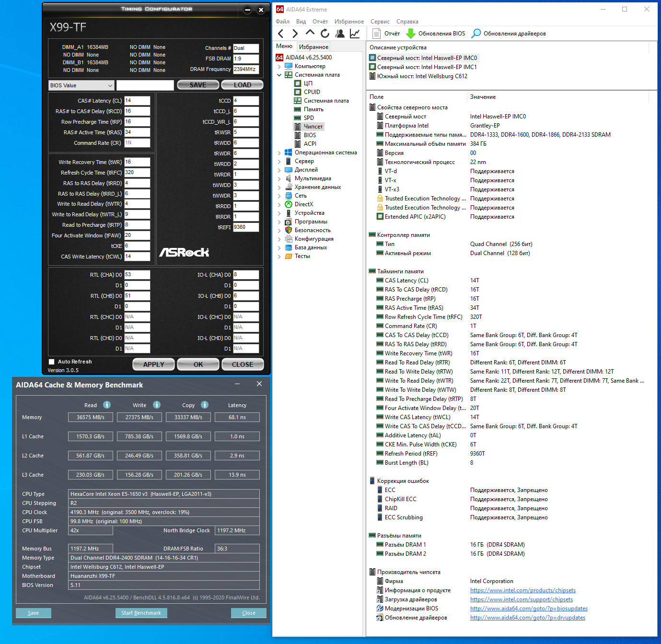Expand the Операционная система tree node
This screenshot has height=644, width=661.
279,152
